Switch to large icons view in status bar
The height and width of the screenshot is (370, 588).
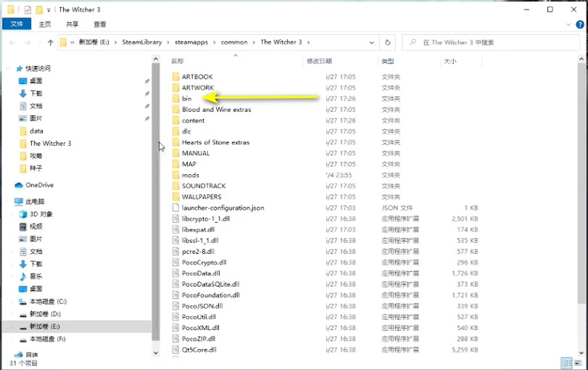[578, 363]
